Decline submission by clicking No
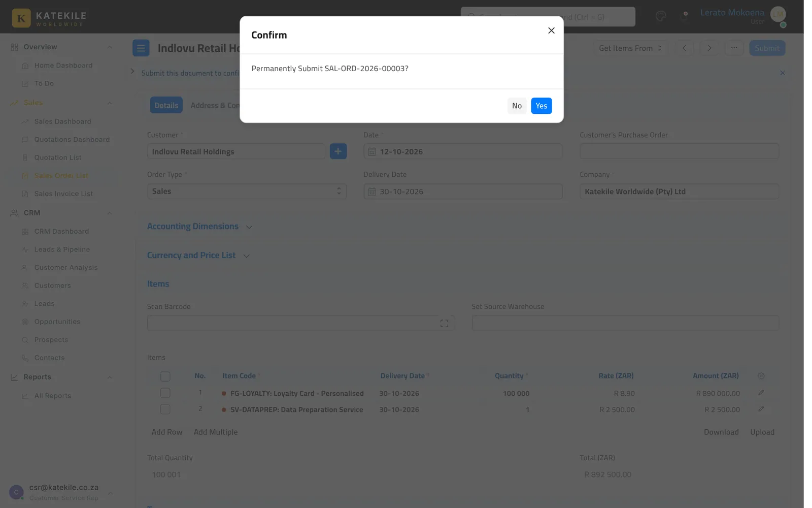 517,106
